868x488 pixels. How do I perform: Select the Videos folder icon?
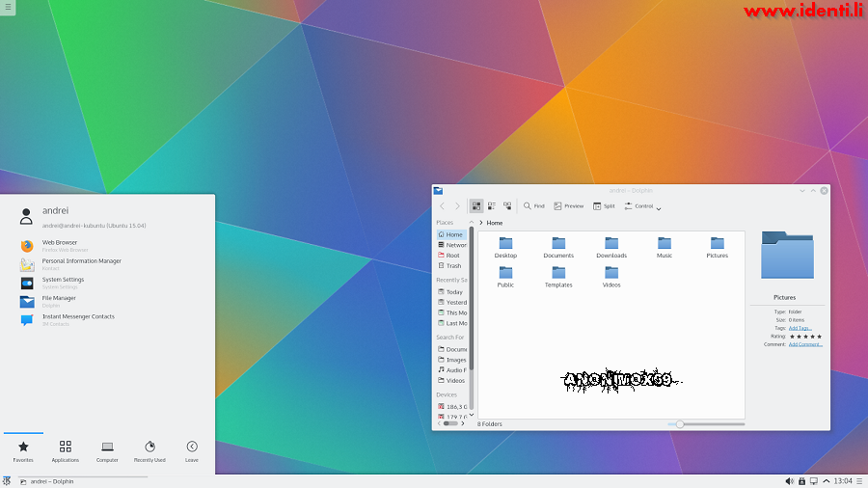[611, 272]
